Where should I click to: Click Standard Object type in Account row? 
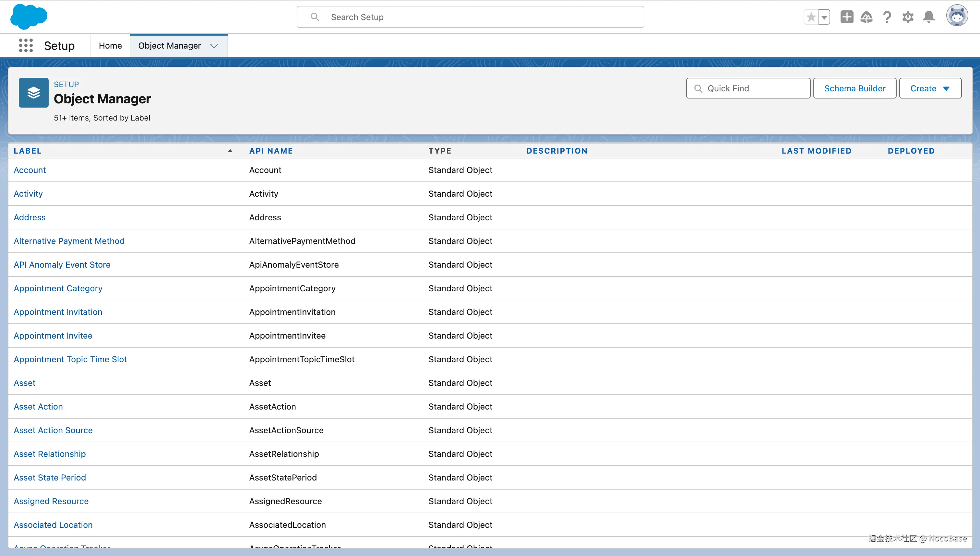(x=460, y=170)
